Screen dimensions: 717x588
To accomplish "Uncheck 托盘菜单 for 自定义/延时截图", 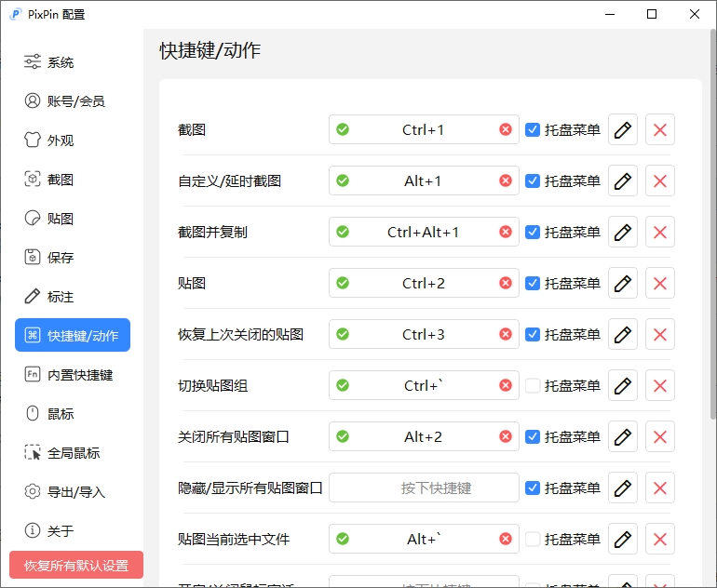I will pyautogui.click(x=533, y=180).
